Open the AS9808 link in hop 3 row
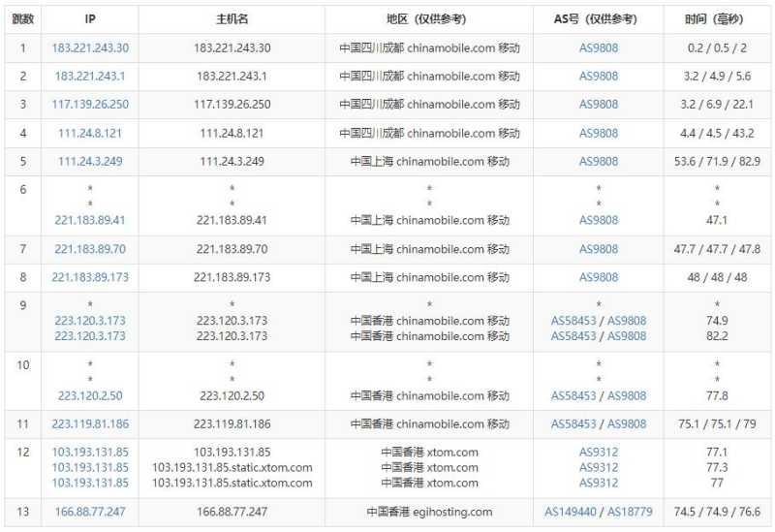Image resolution: width=775 pixels, height=532 pixels. click(598, 105)
